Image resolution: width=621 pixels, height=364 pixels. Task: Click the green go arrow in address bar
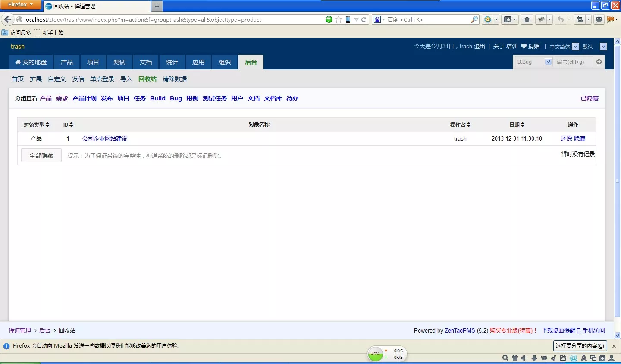tap(329, 19)
